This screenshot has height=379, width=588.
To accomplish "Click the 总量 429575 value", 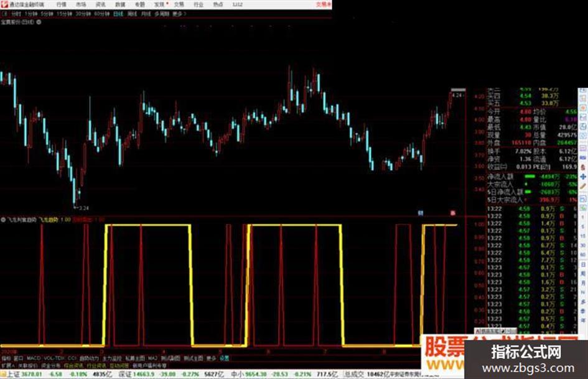I will pyautogui.click(x=567, y=134).
